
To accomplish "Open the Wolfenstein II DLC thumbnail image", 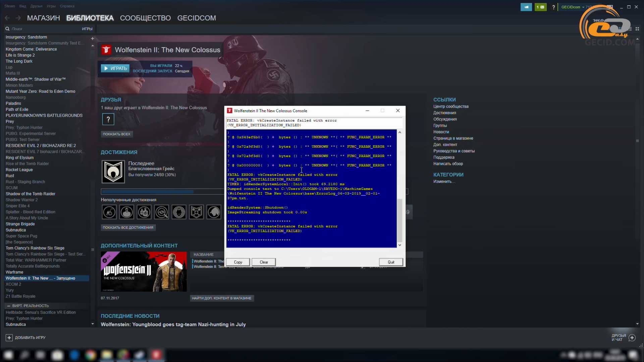I will coord(144,272).
